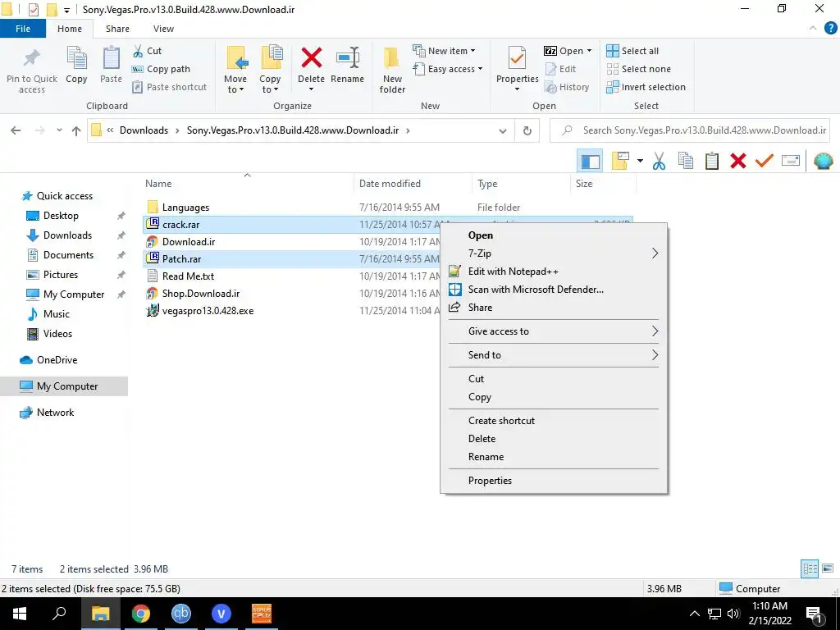Image resolution: width=840 pixels, height=630 pixels.
Task: Choose Create shortcut in context menu
Action: 555,421
